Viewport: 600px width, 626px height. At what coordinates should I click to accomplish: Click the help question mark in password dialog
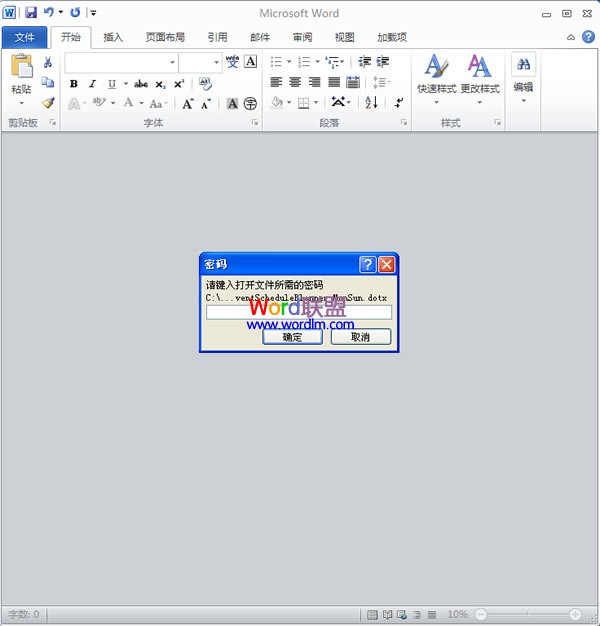[x=367, y=264]
